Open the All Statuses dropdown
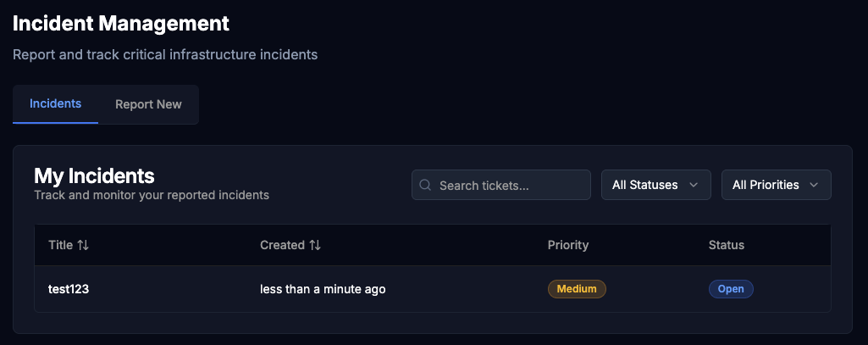868x345 pixels. [x=656, y=185]
